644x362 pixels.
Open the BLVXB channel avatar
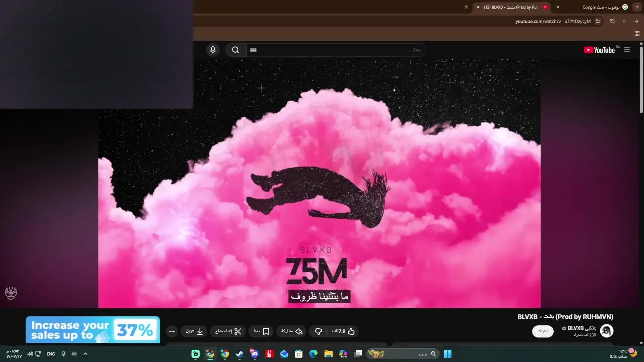coord(607,331)
